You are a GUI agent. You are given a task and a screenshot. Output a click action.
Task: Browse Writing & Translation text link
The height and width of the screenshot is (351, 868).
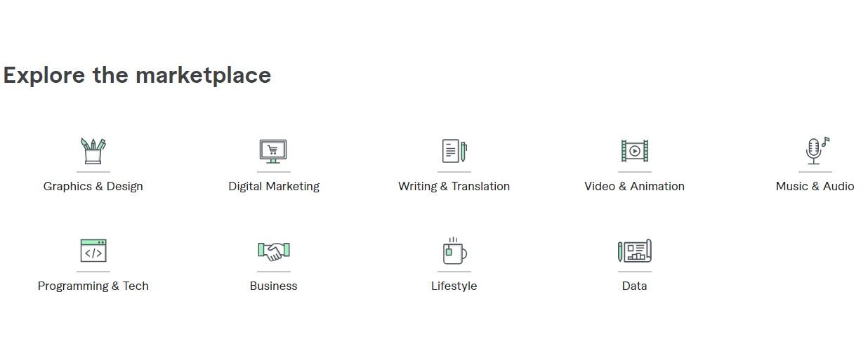(454, 186)
